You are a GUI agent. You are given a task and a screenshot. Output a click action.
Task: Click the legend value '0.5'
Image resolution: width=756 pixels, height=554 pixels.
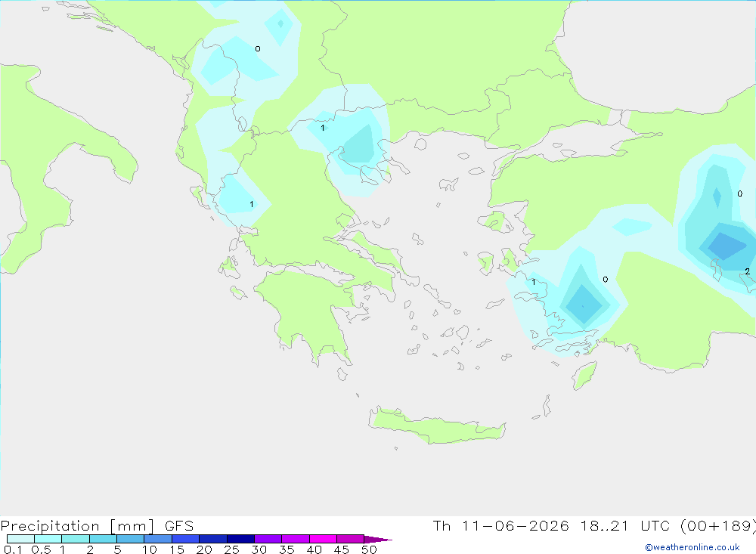point(41,549)
